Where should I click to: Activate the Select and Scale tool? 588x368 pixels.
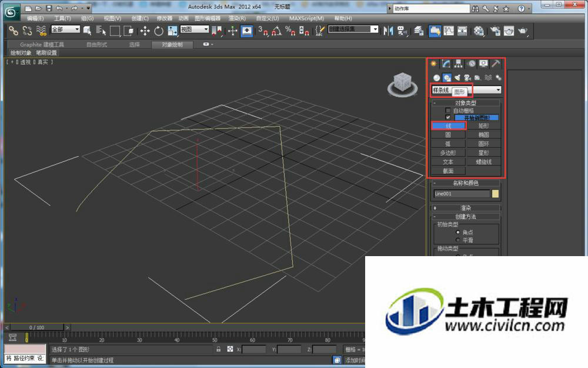(172, 31)
